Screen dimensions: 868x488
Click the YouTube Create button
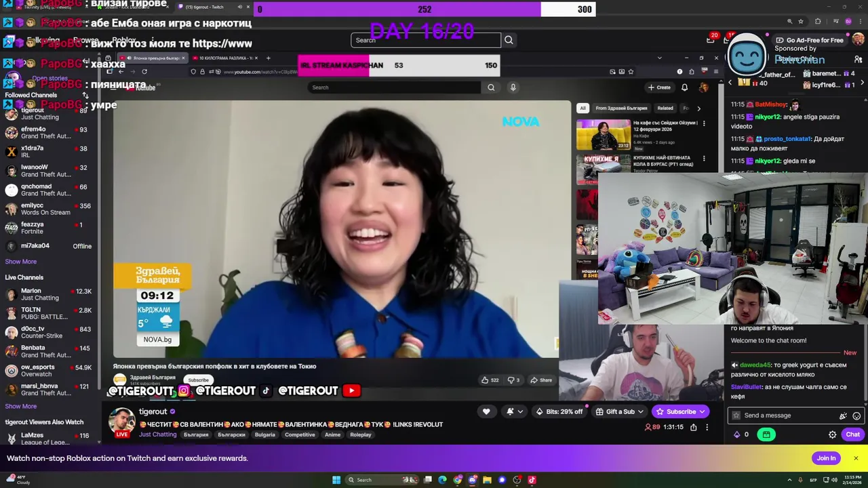[659, 87]
